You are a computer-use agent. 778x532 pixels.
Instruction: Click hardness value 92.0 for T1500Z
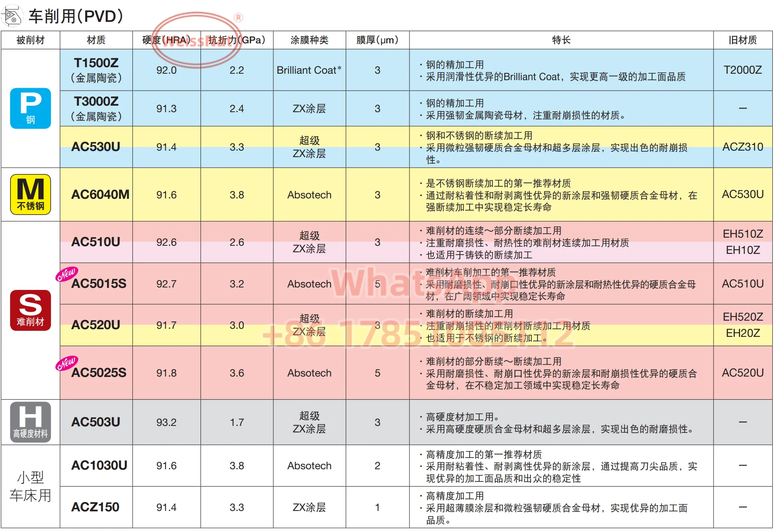click(166, 70)
